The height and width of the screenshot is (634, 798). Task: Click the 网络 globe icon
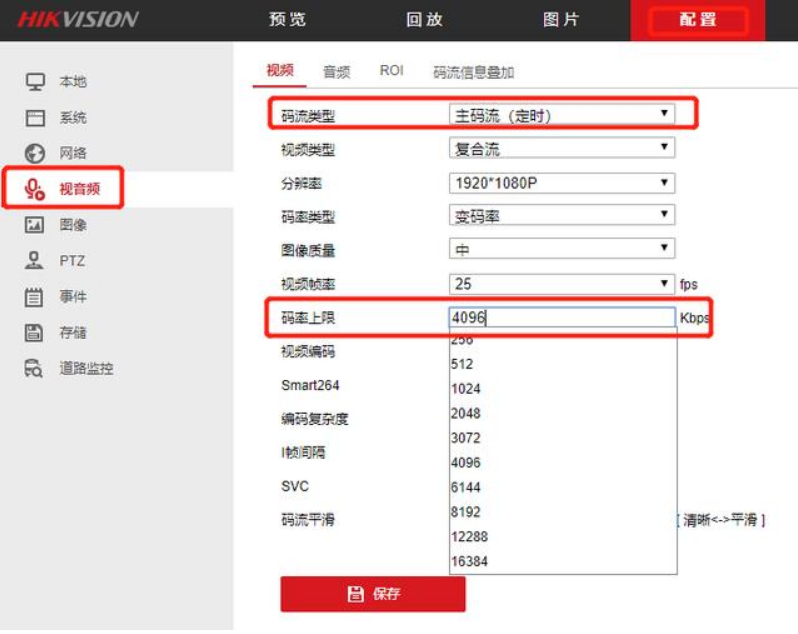click(x=35, y=153)
